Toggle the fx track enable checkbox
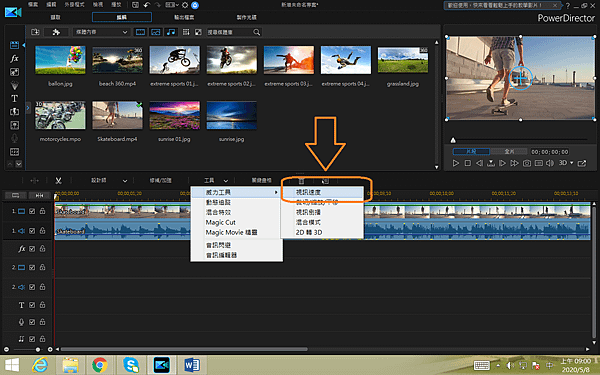The width and height of the screenshot is (600, 375). tap(32, 249)
